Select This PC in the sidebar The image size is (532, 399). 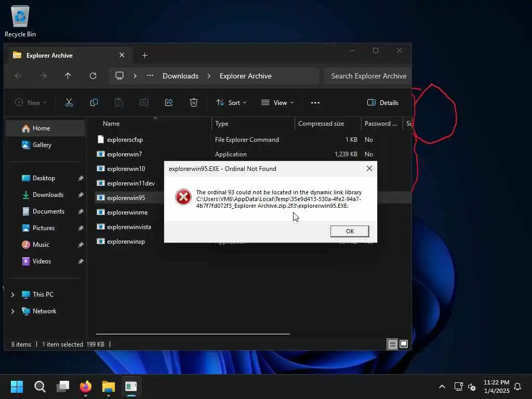click(x=43, y=295)
